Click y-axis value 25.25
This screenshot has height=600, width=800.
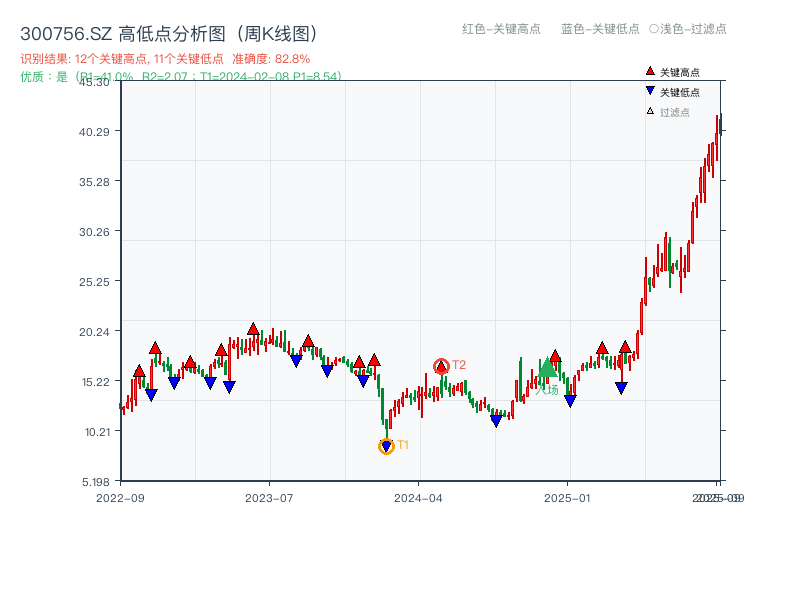point(94,282)
